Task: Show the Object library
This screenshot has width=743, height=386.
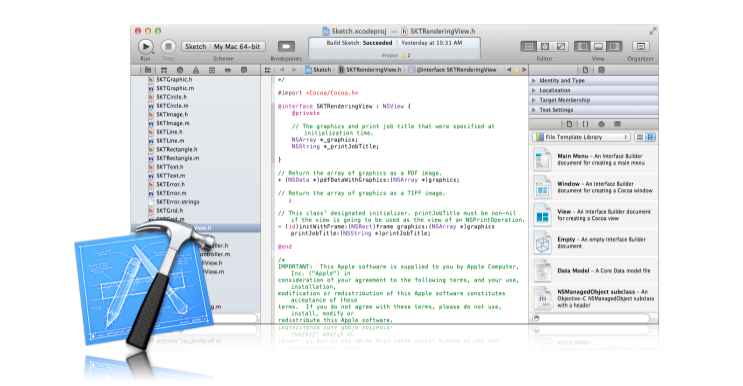Action: point(601,124)
